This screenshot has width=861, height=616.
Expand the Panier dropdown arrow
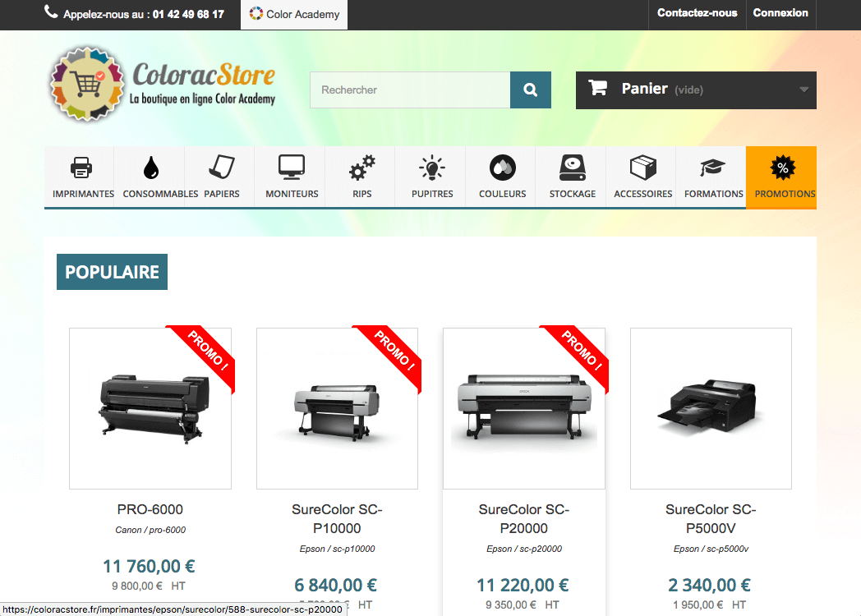pyautogui.click(x=803, y=90)
